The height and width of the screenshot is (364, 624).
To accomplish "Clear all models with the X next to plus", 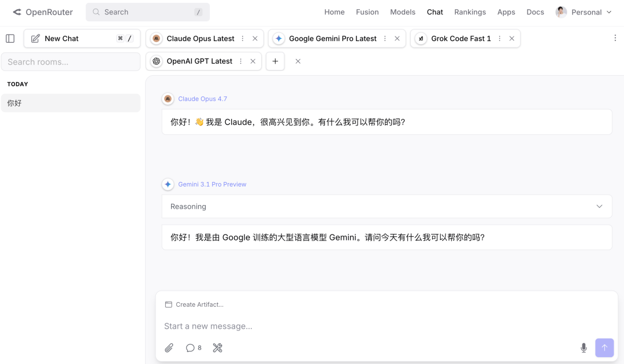I will [298, 61].
